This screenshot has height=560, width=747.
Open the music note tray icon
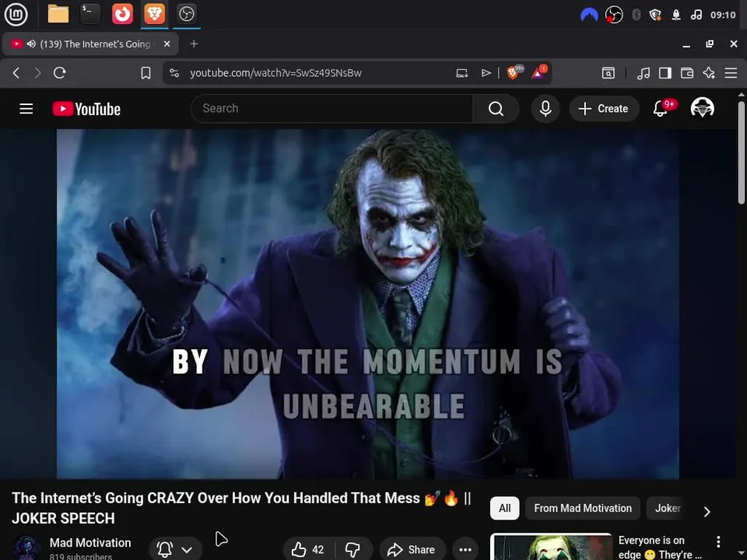pos(696,15)
